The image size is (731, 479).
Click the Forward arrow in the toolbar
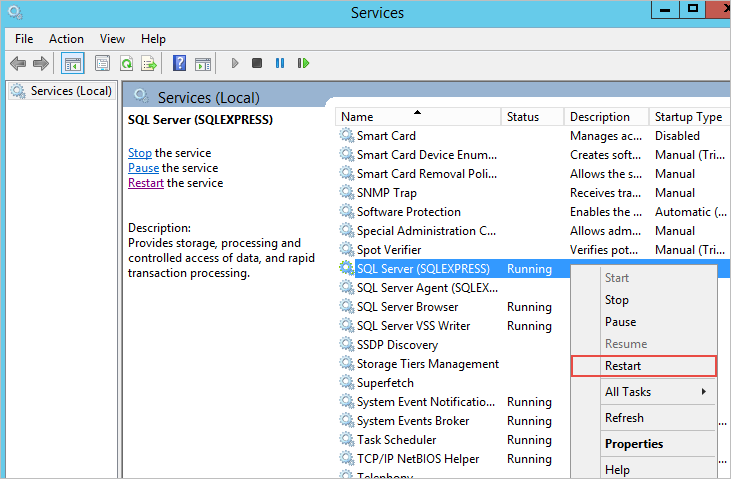[x=40, y=63]
